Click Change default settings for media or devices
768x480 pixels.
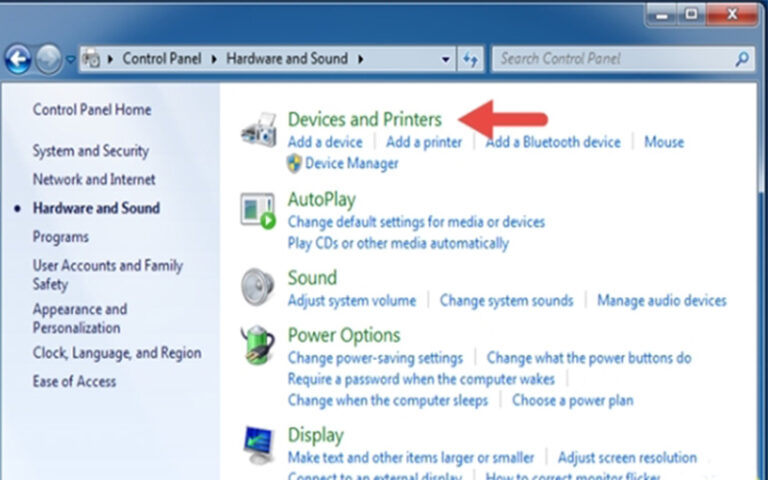(416, 222)
